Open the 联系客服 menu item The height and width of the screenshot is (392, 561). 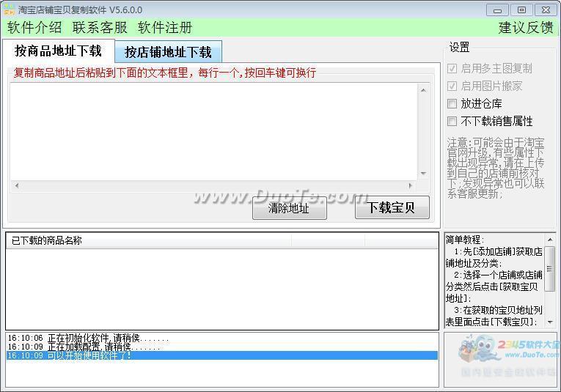[x=100, y=28]
